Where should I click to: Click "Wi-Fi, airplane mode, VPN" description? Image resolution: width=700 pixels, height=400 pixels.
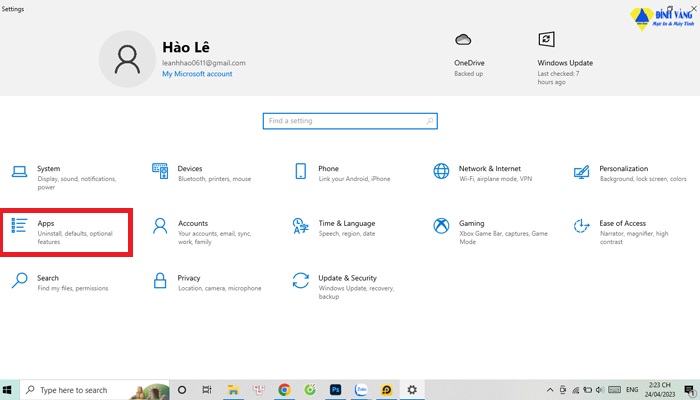pos(496,179)
